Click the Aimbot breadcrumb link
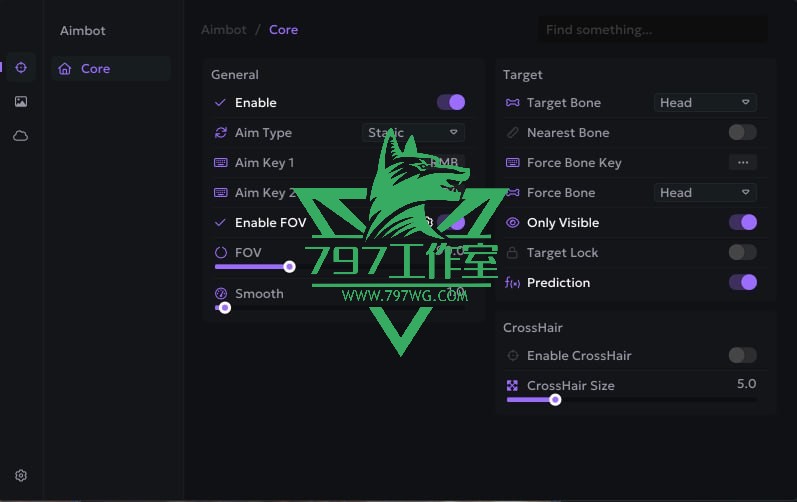 pyautogui.click(x=224, y=30)
